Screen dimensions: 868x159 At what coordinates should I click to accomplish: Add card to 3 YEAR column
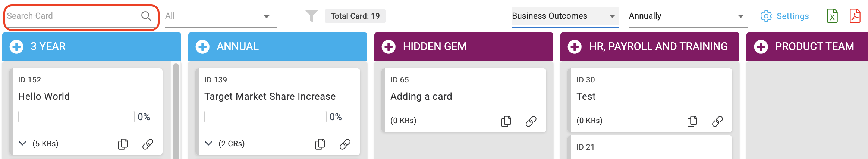point(16,47)
